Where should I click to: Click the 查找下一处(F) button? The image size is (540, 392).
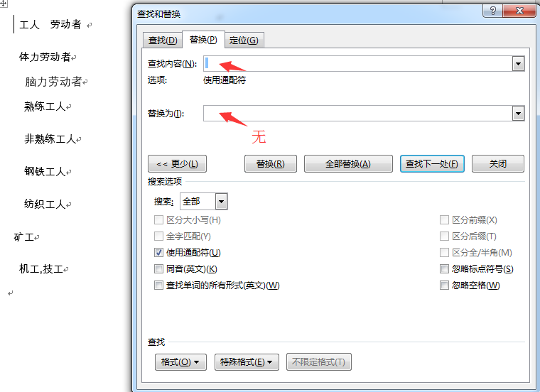coord(432,163)
